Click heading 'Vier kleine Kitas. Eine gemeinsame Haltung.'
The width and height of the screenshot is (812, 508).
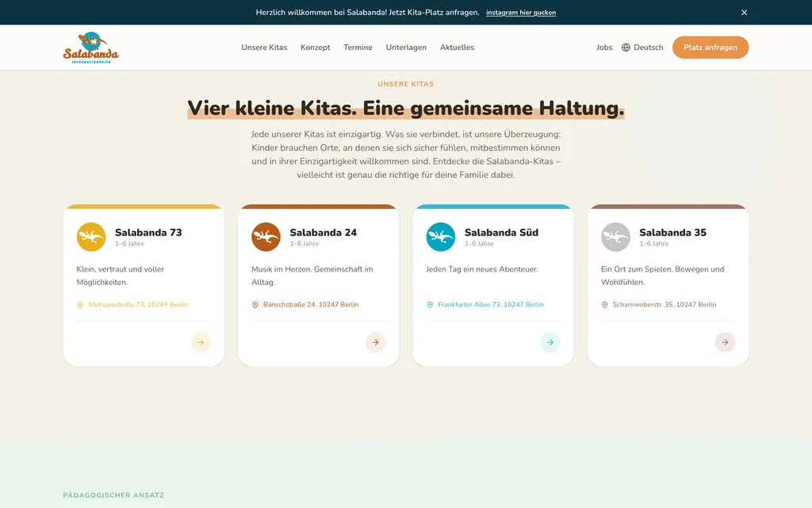pos(405,108)
